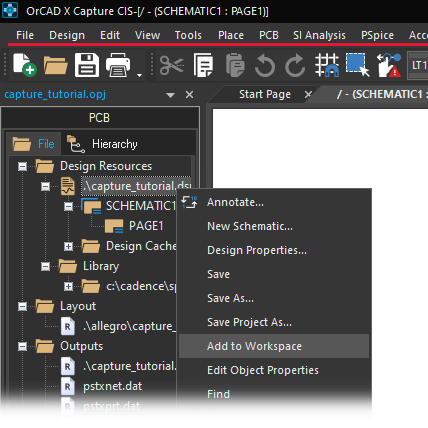Open the Tools menu
Viewport: 428px width, 428px height.
point(188,35)
